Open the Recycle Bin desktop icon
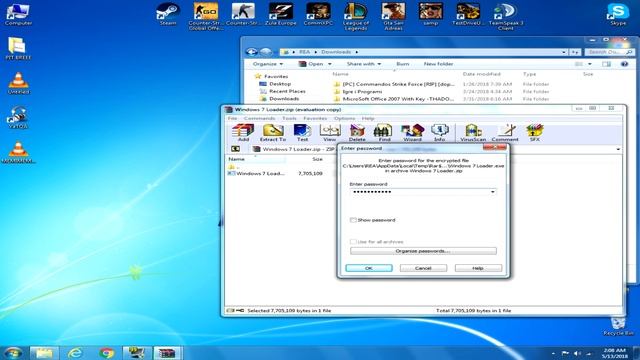640x360 pixels. point(618,325)
